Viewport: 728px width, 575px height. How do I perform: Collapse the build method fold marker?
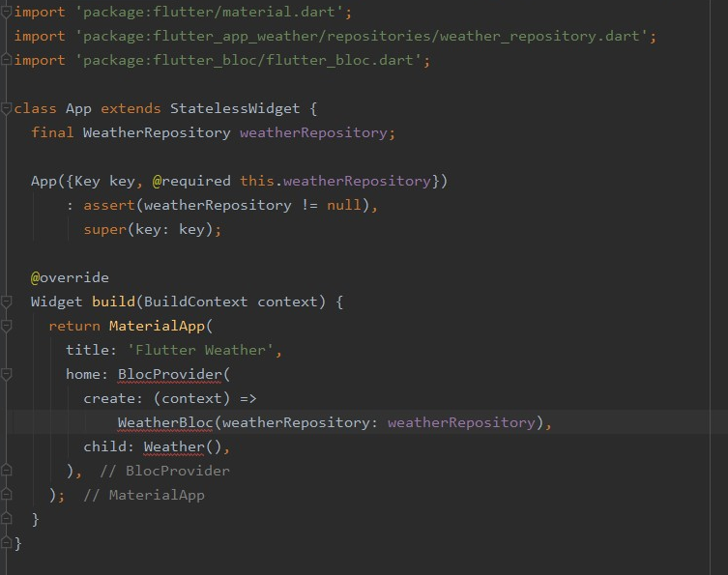pos(6,302)
